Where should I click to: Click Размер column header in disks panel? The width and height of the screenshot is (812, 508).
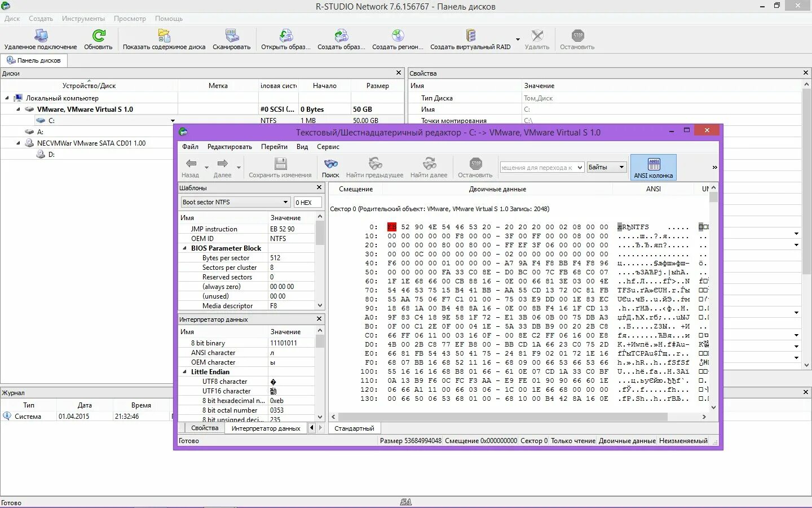(x=377, y=86)
